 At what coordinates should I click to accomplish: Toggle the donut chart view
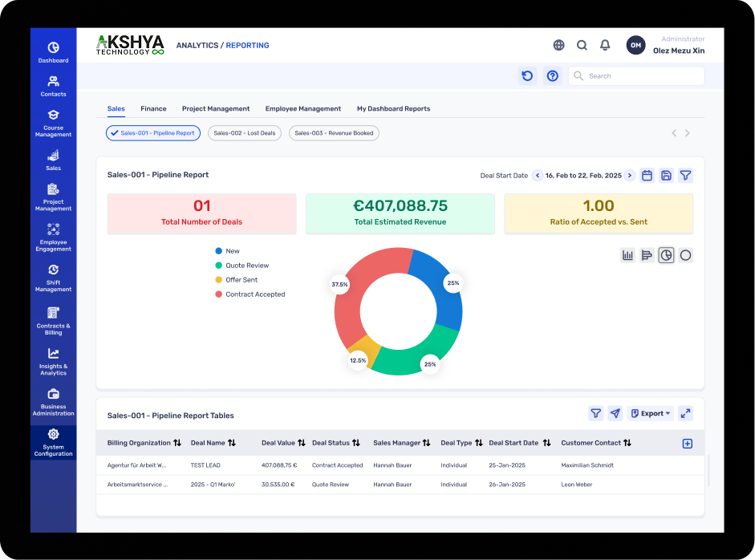pyautogui.click(x=685, y=255)
